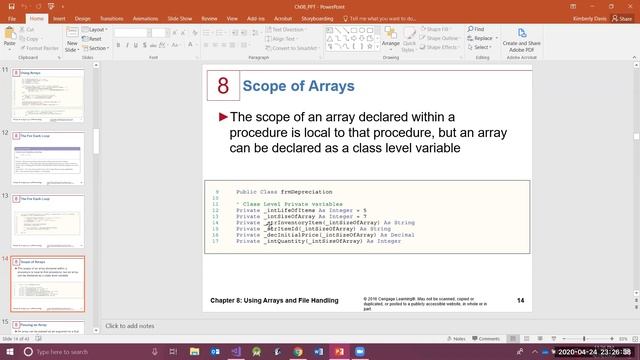The height and width of the screenshot is (360, 640).
Task: Switch to the Design tab
Action: [82, 19]
